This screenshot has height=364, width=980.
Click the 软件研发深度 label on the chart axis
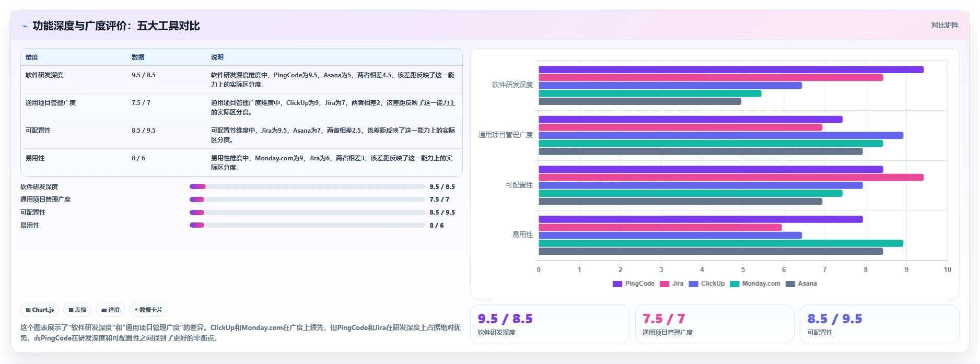click(512, 85)
